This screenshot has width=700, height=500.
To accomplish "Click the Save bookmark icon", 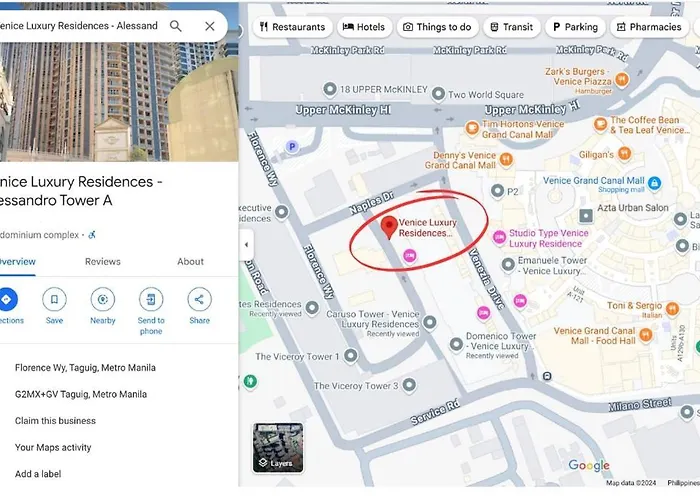I will pos(54,300).
